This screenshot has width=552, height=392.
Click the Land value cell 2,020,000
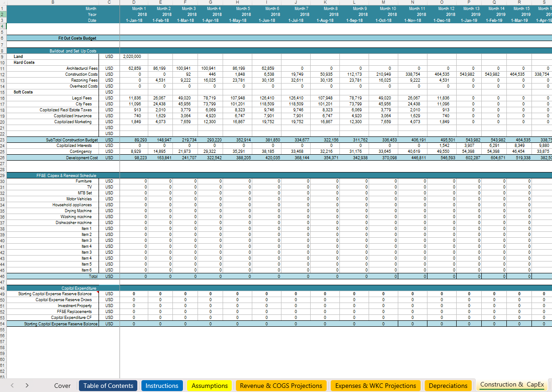132,57
